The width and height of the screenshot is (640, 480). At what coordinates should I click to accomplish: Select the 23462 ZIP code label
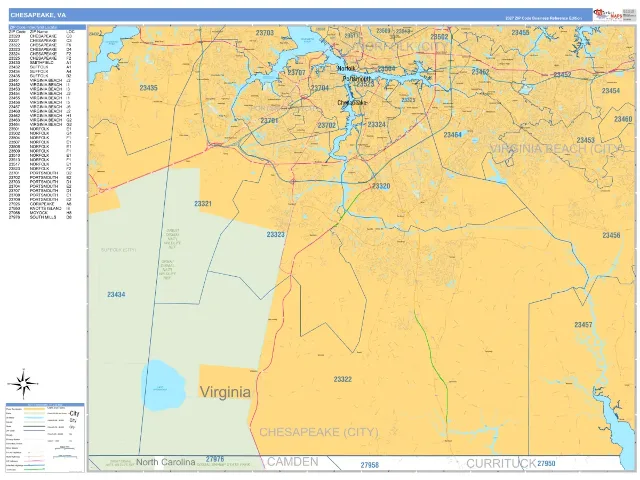(480, 72)
